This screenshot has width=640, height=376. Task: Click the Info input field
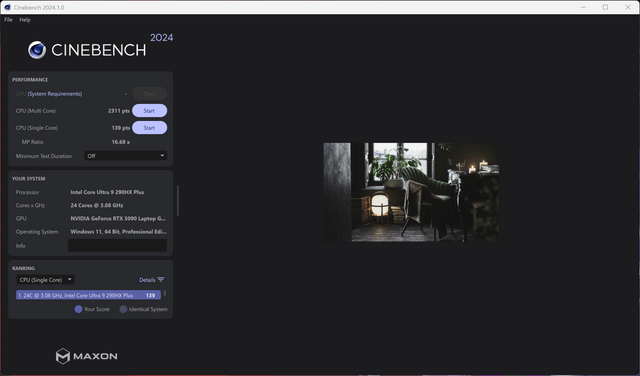(117, 245)
